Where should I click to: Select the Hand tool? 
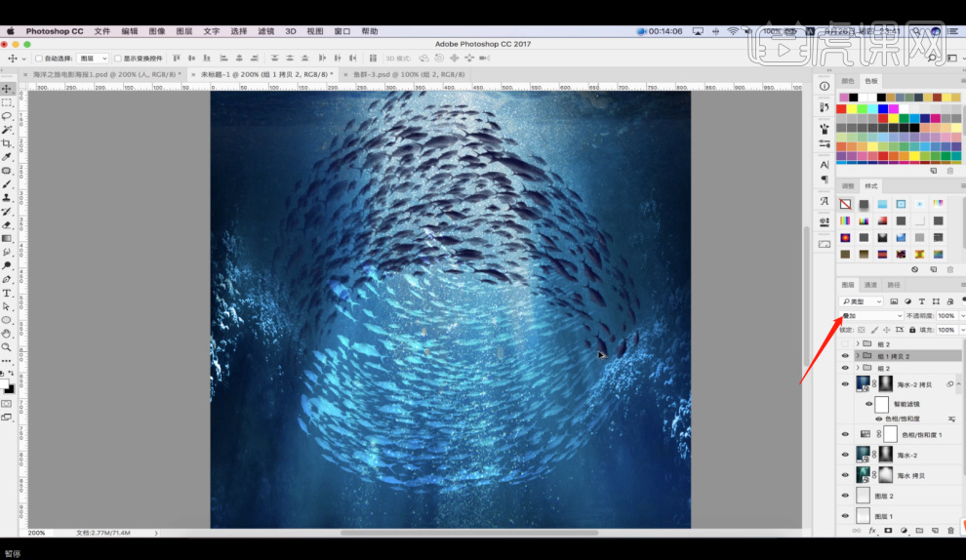7,334
